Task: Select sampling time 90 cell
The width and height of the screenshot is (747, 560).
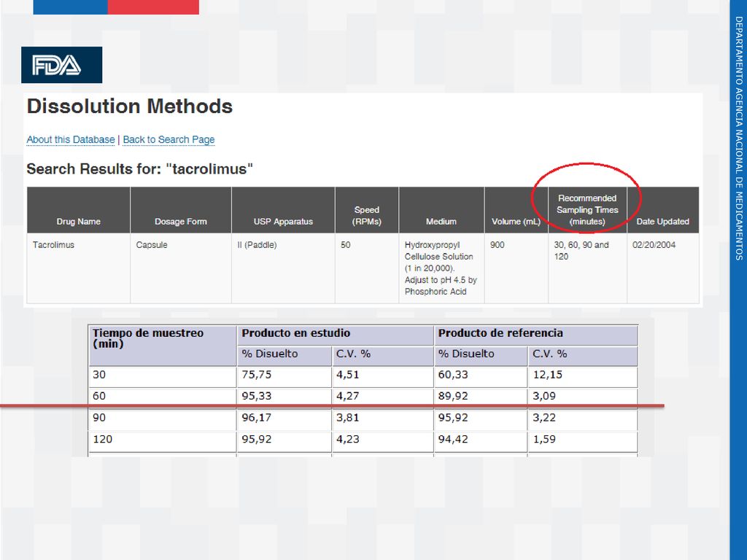Action: click(x=162, y=419)
